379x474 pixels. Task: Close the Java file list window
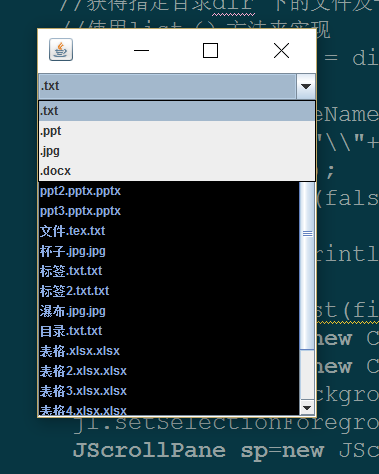click(x=281, y=51)
